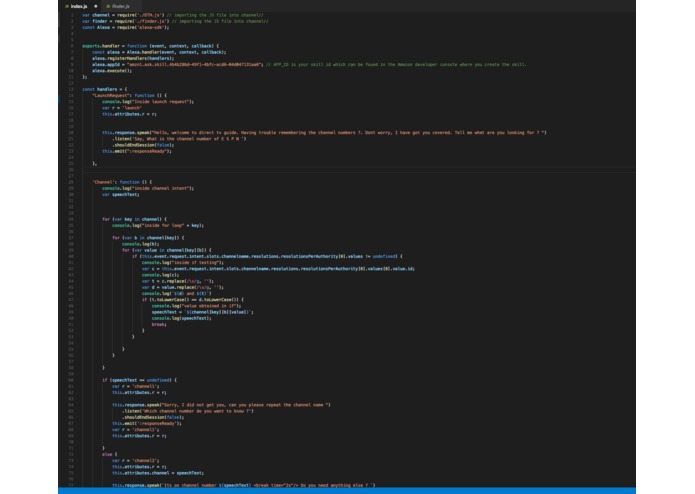The height and width of the screenshot is (494, 695).
Task: Click the 'for (var value in channel[key][b])' line
Action: (x=167, y=250)
